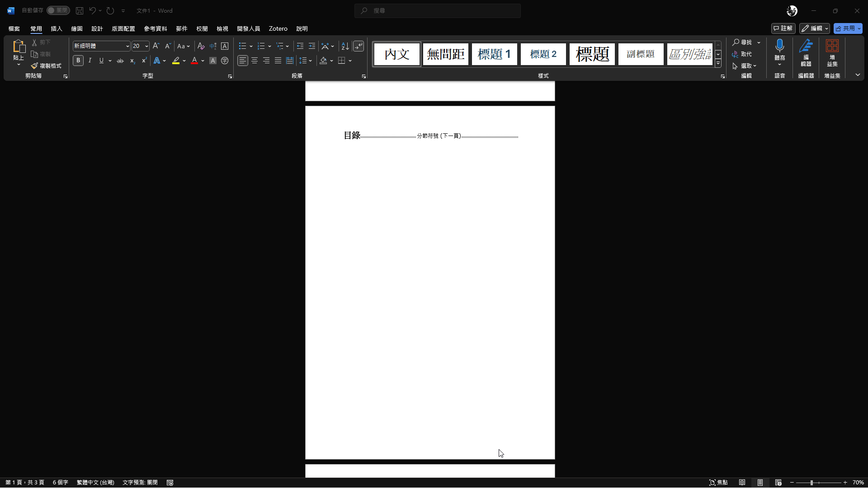Expand the styles gallery more arrow
Screen dimensions: 868x488
pos(718,64)
